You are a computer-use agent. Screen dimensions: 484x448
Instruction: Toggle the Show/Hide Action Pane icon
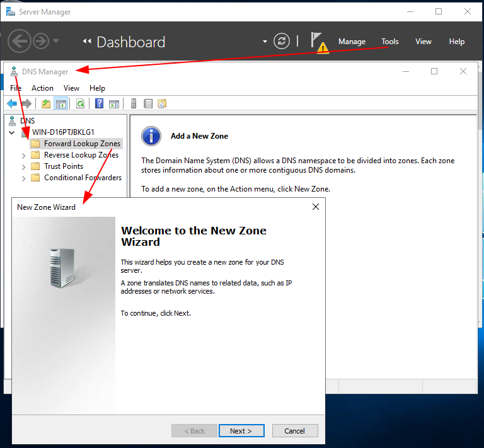[114, 104]
